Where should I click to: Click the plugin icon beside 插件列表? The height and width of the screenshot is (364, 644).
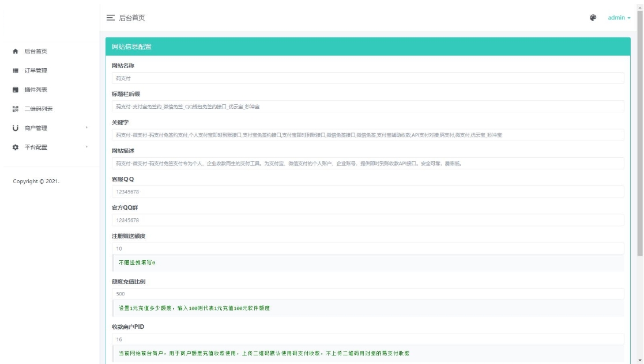click(x=16, y=90)
